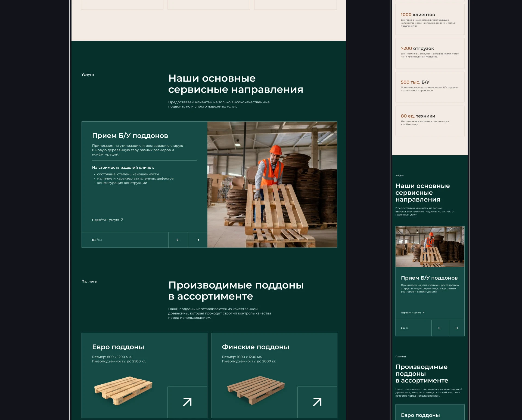Click the Евро поддоны pallet image
This screenshot has height=420, width=522.
point(123,391)
